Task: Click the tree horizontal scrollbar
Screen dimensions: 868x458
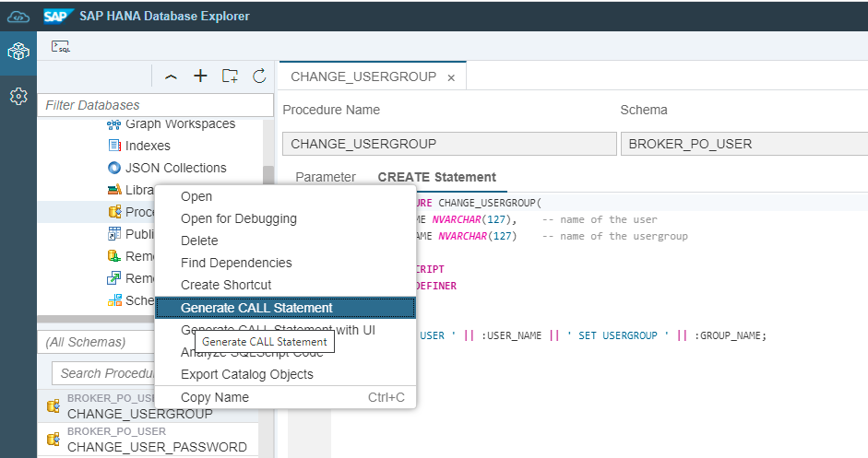Action: tap(96, 319)
